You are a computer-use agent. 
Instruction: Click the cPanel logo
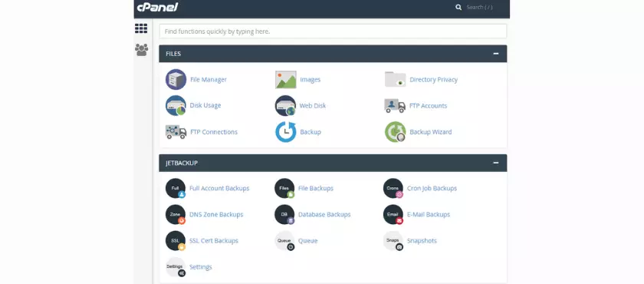click(157, 7)
